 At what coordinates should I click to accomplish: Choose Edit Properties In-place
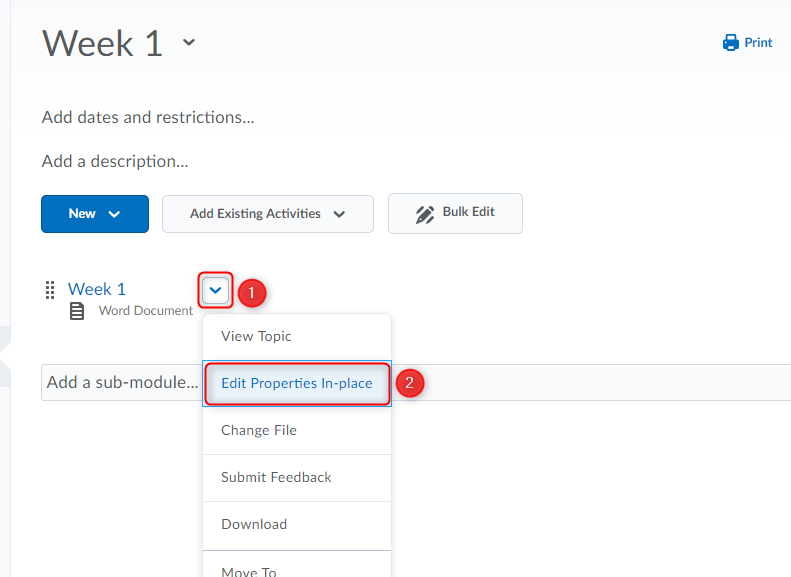point(296,384)
